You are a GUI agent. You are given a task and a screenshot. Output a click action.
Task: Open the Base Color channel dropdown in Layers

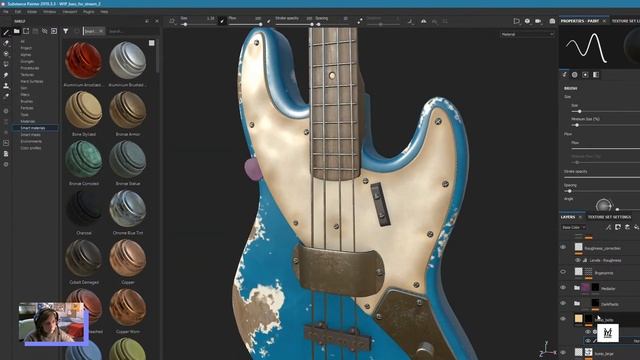tap(573, 227)
